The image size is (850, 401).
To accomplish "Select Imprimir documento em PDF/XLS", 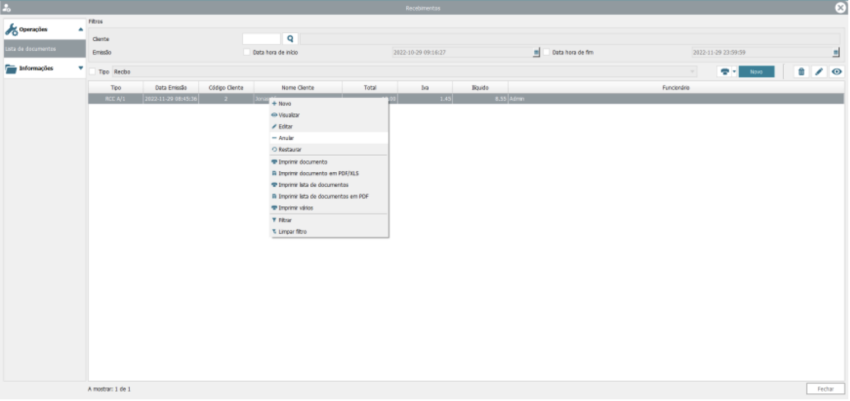I will point(317,173).
